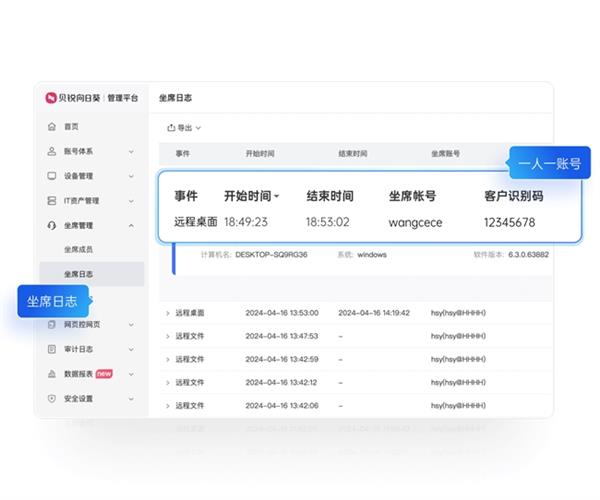
Task: Click the 贝锐向日葵 logo icon
Action: tap(51, 98)
